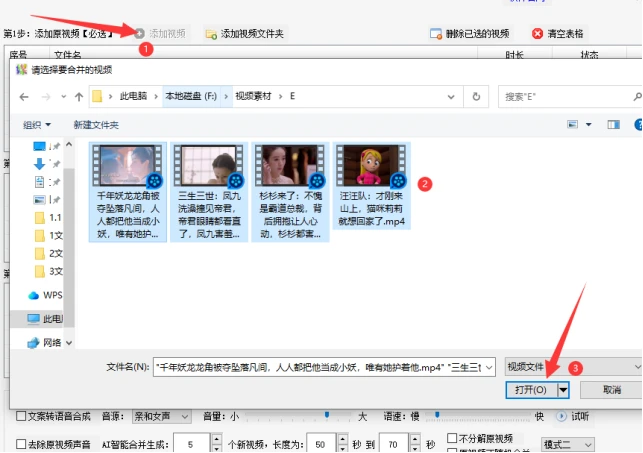Select video 汪汪队 mp4 thumbnail

click(372, 186)
